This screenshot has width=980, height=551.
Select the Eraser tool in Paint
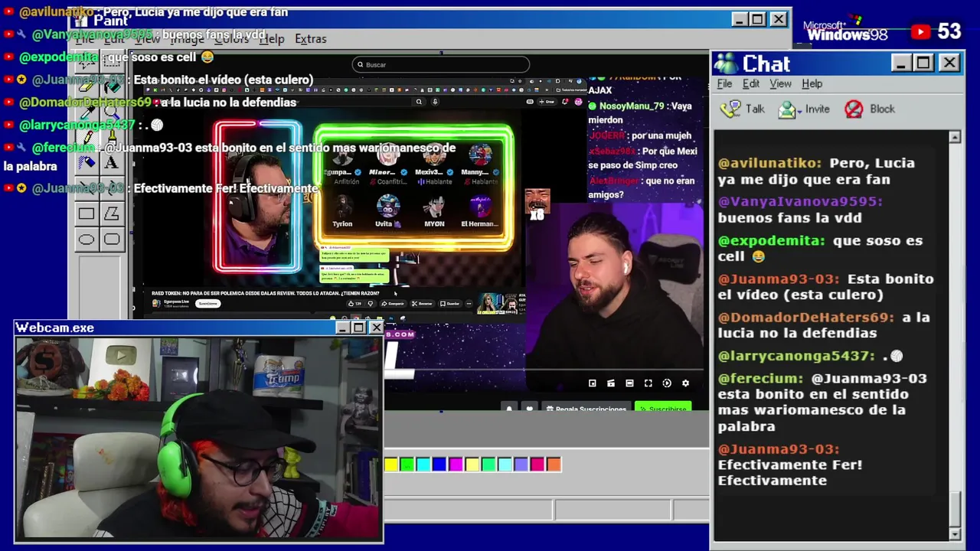[87, 86]
